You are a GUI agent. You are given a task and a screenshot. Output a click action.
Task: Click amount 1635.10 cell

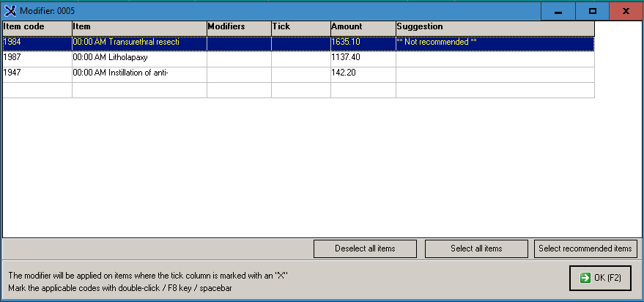click(x=363, y=43)
